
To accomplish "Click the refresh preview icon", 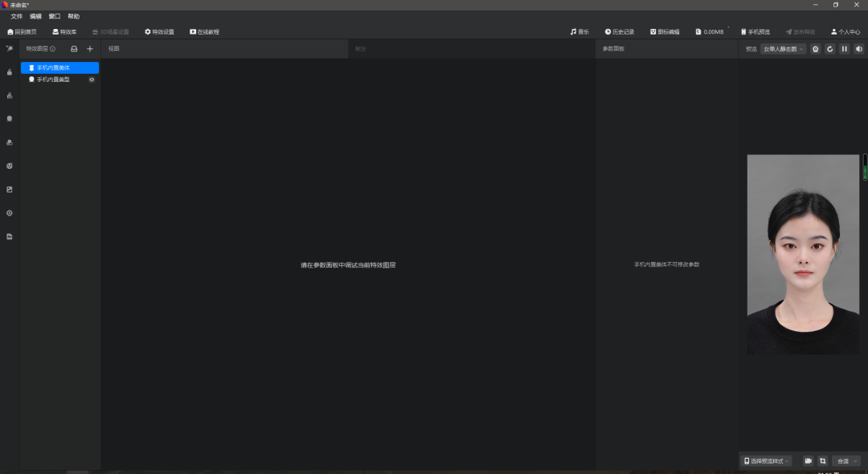I will [x=829, y=49].
